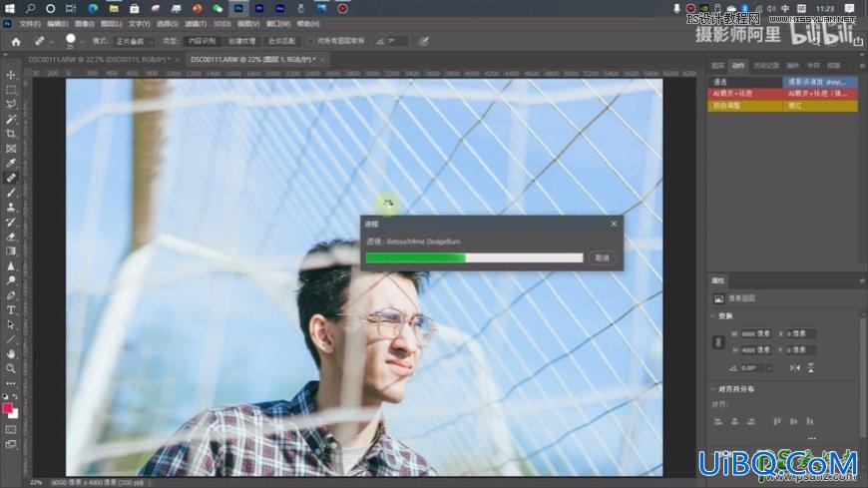Select the Clone Stamp tool
Viewport: 868px width, 488px height.
point(11,208)
